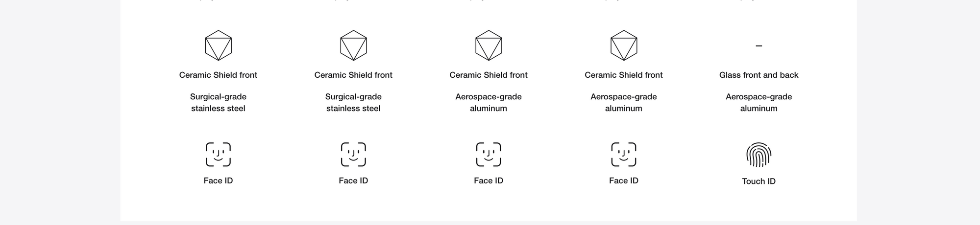Click the Face ID label in fourth column

624,180
